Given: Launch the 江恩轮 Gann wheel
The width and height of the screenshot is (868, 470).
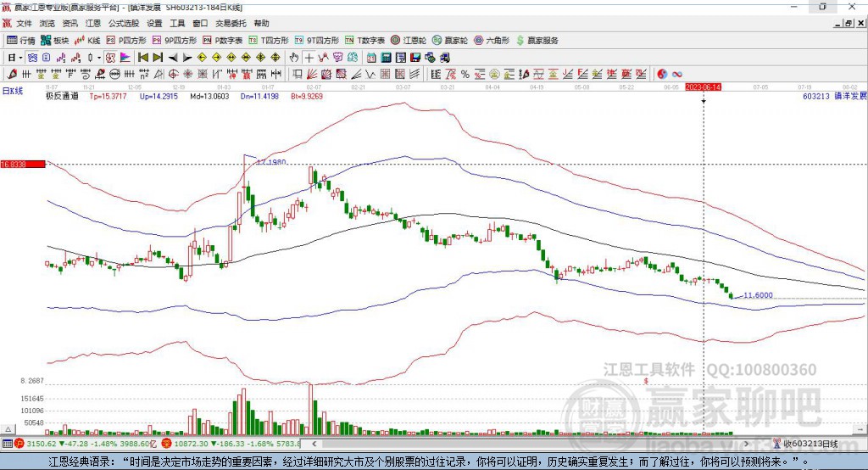Looking at the screenshot, I should pyautogui.click(x=409, y=41).
